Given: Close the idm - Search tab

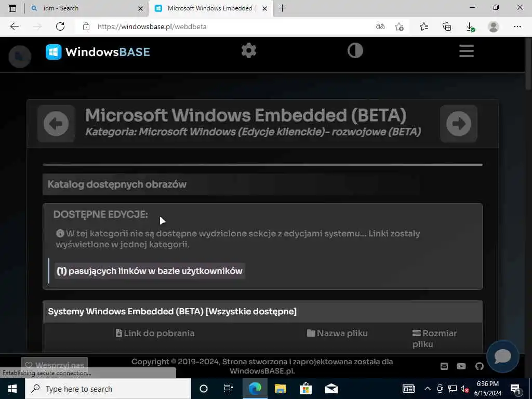Looking at the screenshot, I should point(140,8).
